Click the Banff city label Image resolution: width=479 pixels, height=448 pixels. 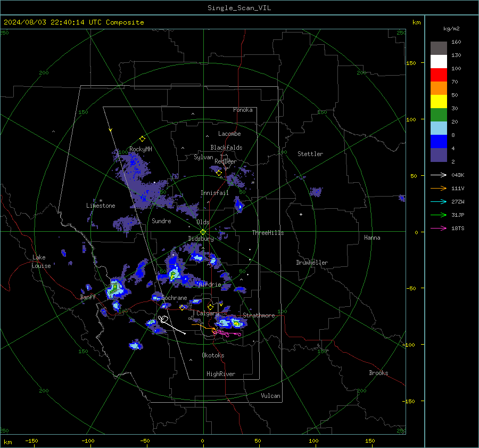tap(88, 297)
